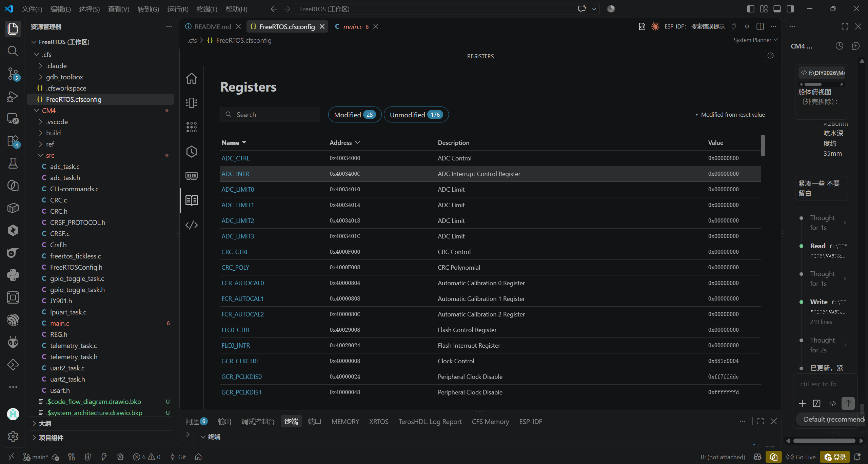Click the main* git branch in status bar

click(x=35, y=457)
